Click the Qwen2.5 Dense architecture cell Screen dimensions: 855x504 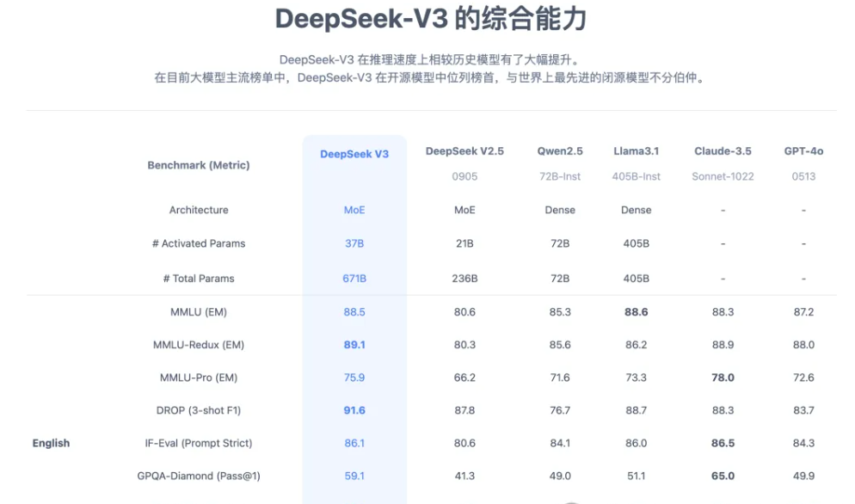coord(560,210)
